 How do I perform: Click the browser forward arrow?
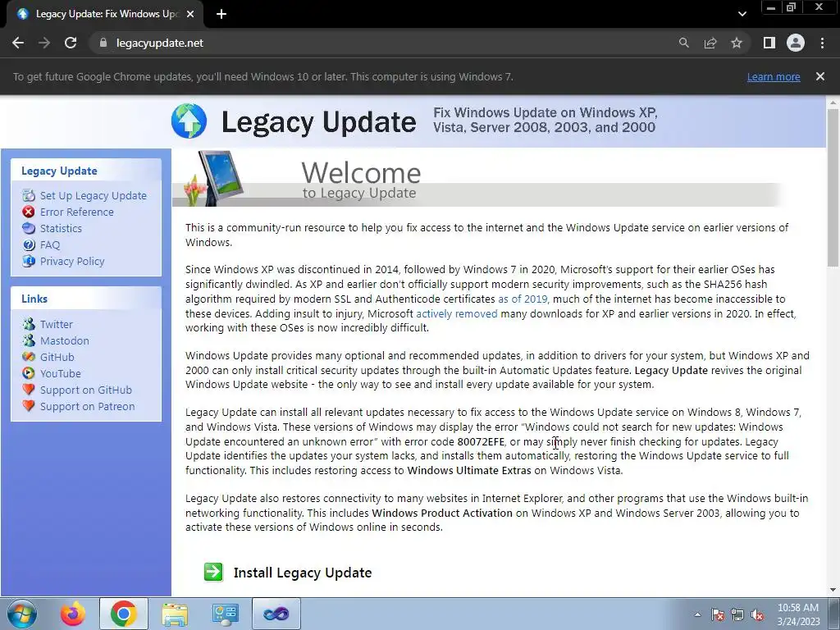click(x=44, y=43)
